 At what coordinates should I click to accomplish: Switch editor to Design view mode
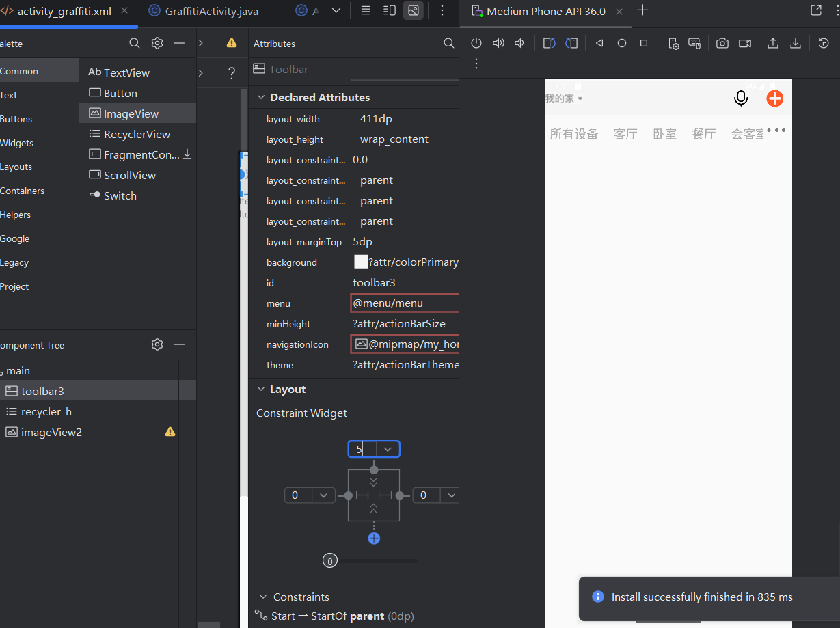click(x=413, y=10)
